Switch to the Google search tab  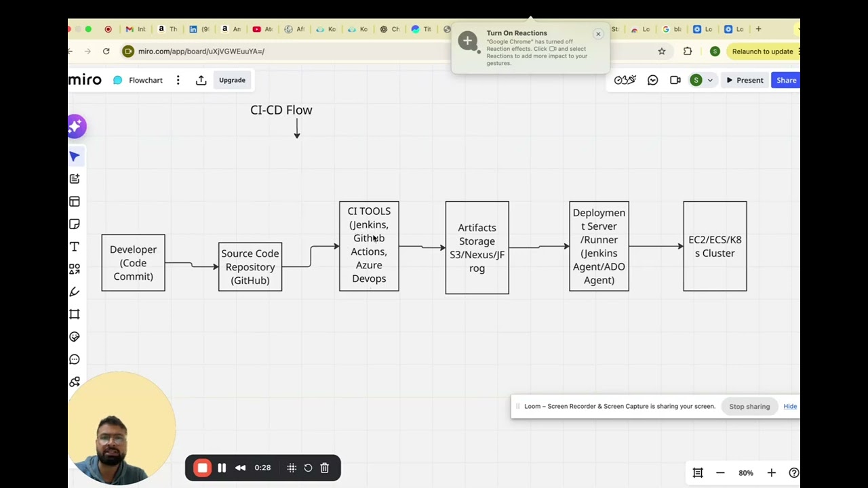click(x=671, y=29)
